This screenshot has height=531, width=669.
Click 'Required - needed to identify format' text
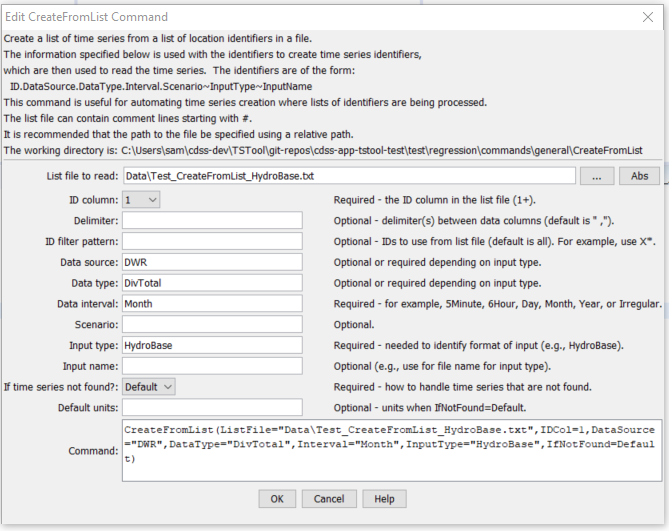(478, 345)
